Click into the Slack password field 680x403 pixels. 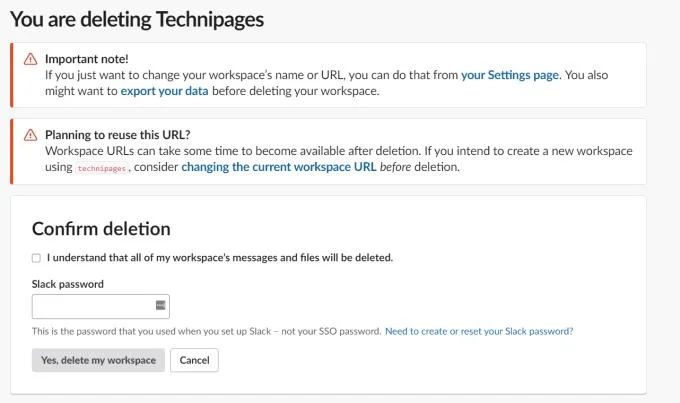101,306
